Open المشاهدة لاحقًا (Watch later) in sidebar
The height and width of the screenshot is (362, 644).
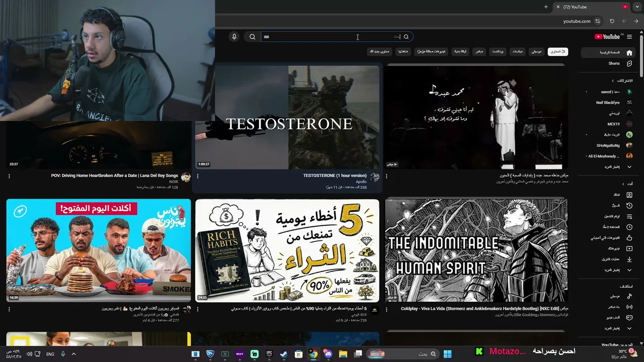coord(609,227)
